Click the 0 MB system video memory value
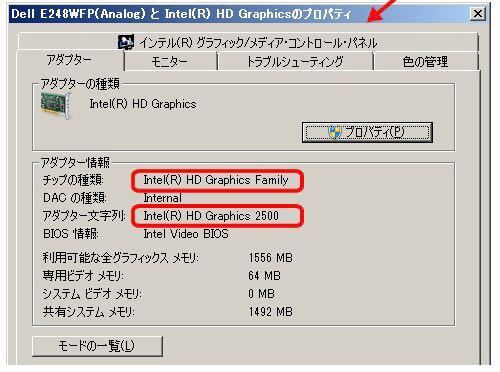The image size is (500, 372). pyautogui.click(x=261, y=294)
